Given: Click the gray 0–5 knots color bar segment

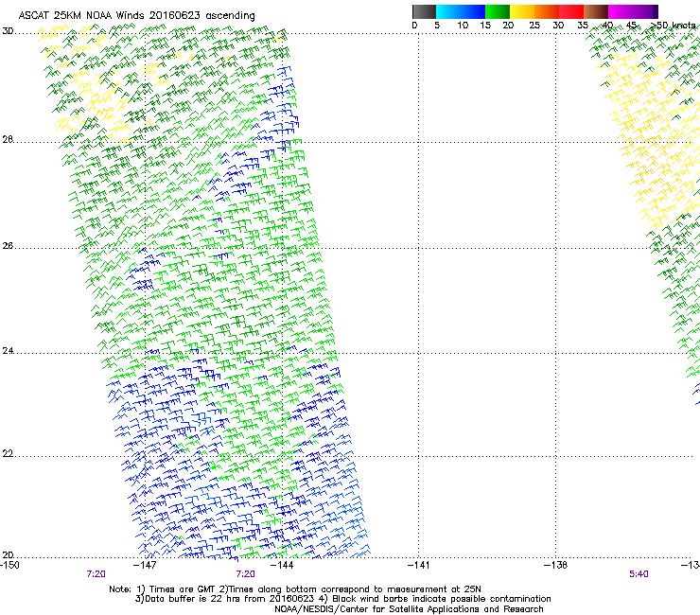Looking at the screenshot, I should 424,11.
